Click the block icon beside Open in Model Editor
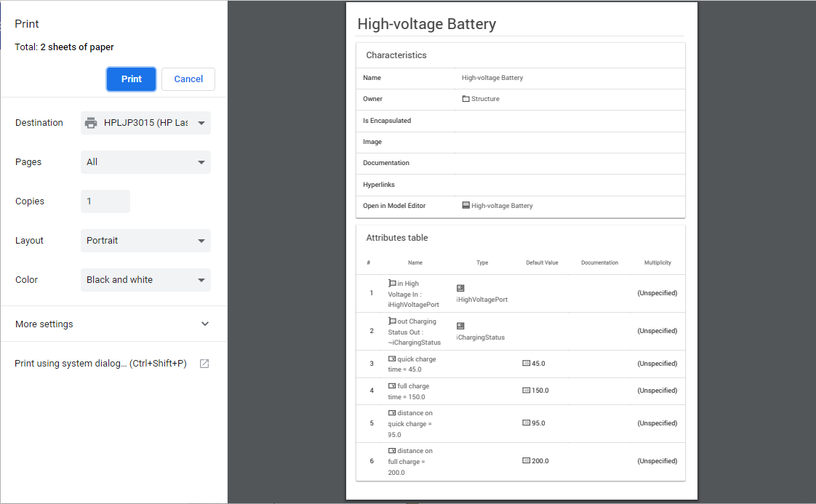Image resolution: width=816 pixels, height=504 pixels. coord(465,206)
